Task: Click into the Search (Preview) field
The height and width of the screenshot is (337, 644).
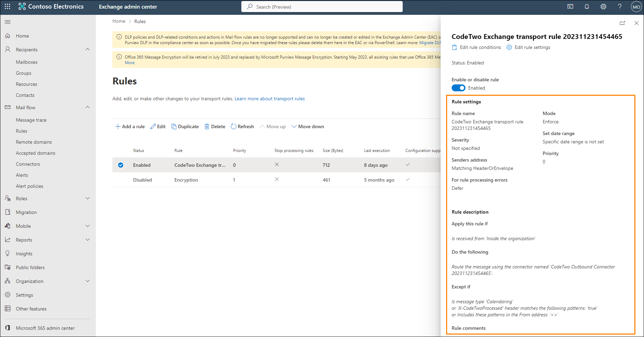Action: (x=322, y=7)
